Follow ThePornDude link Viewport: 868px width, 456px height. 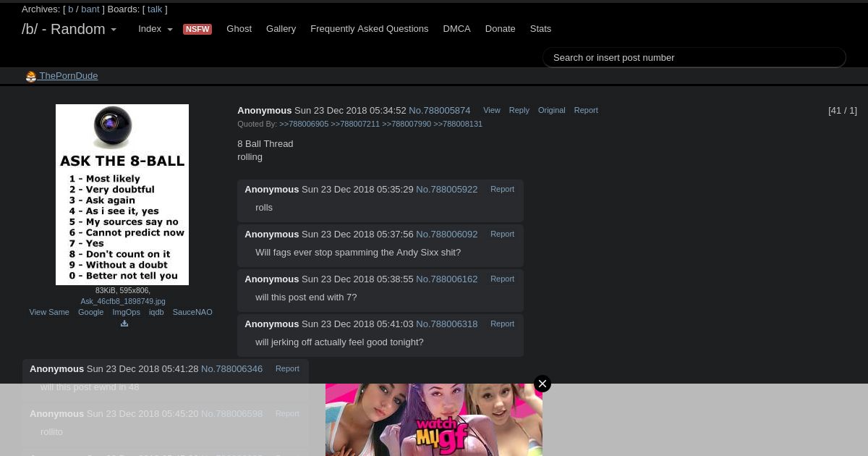click(69, 76)
